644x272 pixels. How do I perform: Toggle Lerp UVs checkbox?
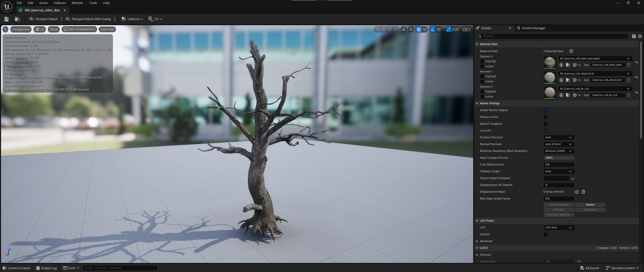point(545,131)
